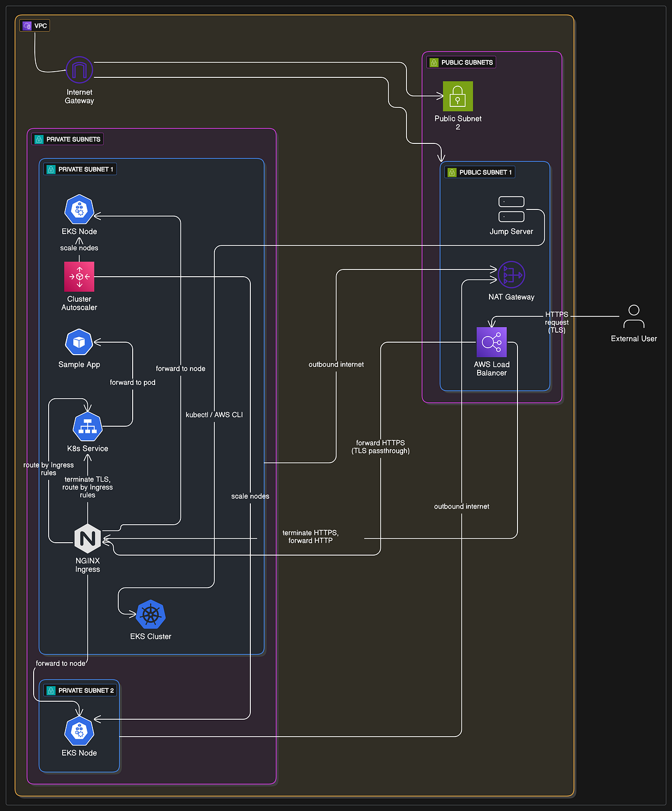Screen dimensions: 672x811
Task: Click the kubectl / AWS CLI connection label
Action: [x=214, y=414]
